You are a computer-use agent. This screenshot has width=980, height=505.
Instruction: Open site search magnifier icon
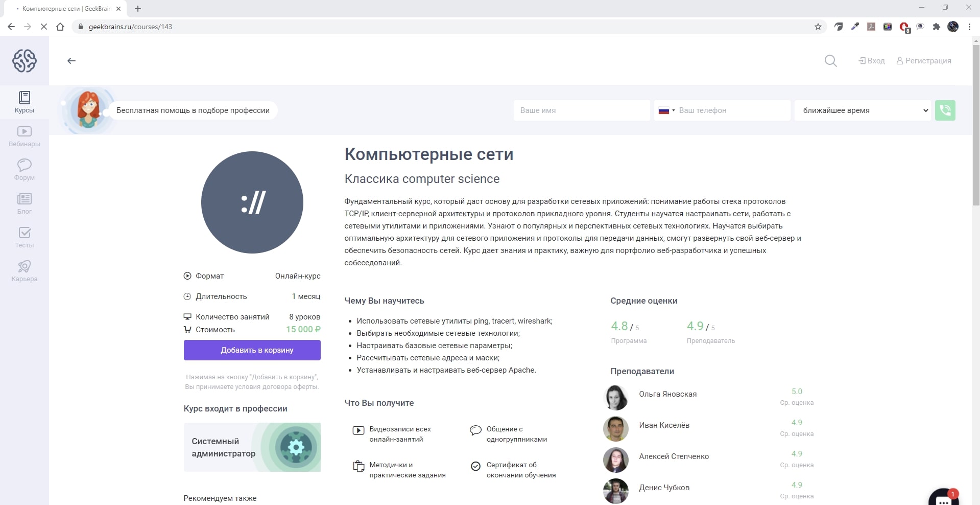(831, 61)
